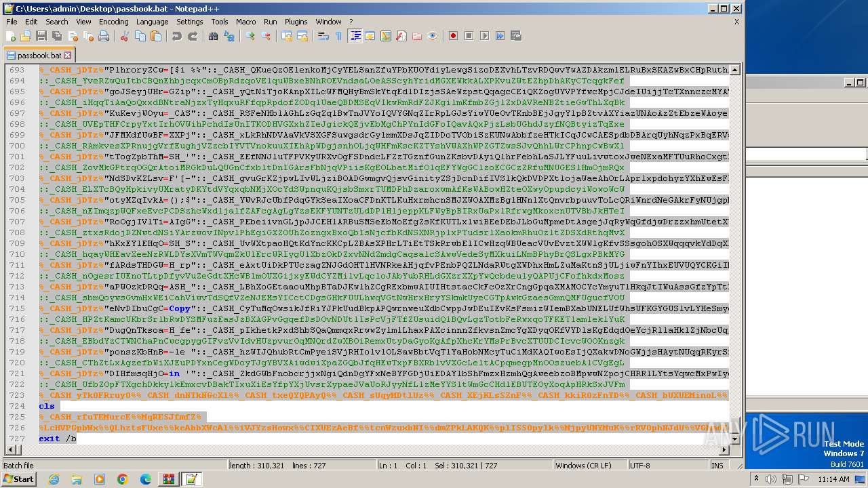This screenshot has height=488, width=868.
Task: Open the Encoding menu
Action: pos(114,22)
